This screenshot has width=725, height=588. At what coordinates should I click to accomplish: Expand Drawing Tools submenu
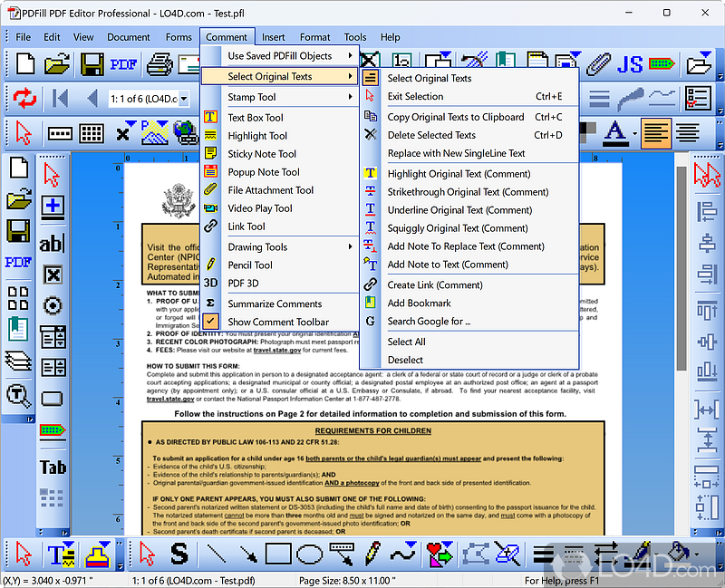pos(279,246)
